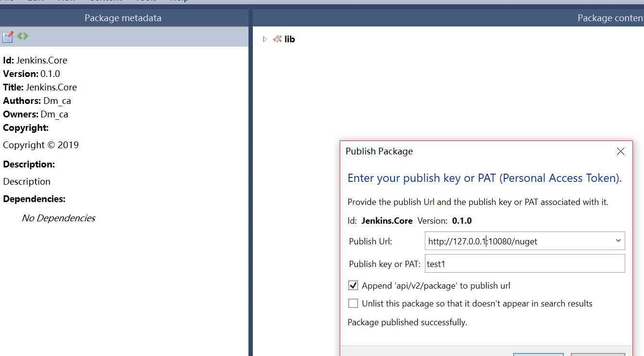Click the 'Publish Package' dialog title

pyautogui.click(x=379, y=152)
